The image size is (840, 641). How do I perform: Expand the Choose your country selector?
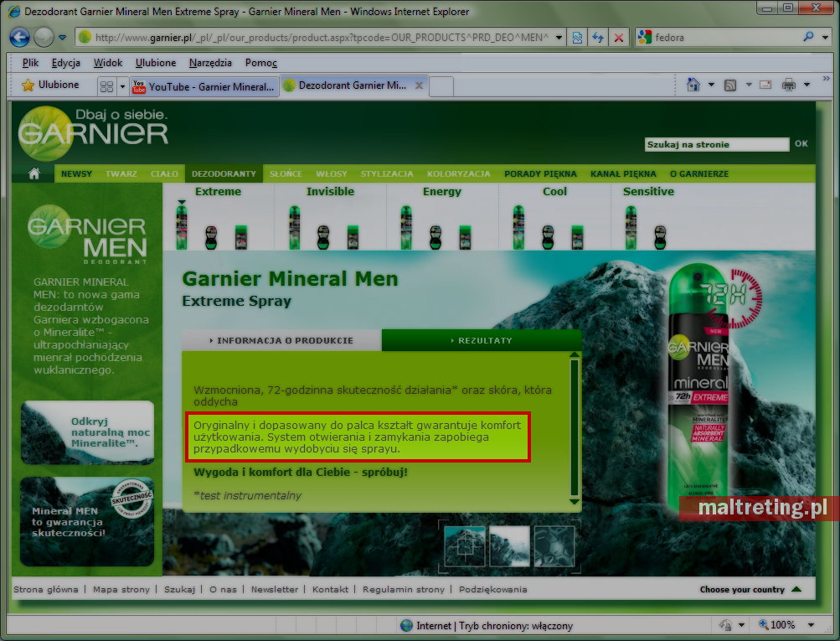(750, 590)
